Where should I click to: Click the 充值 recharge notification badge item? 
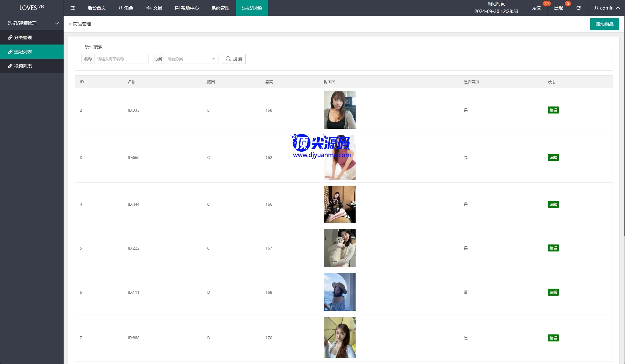[x=536, y=8]
